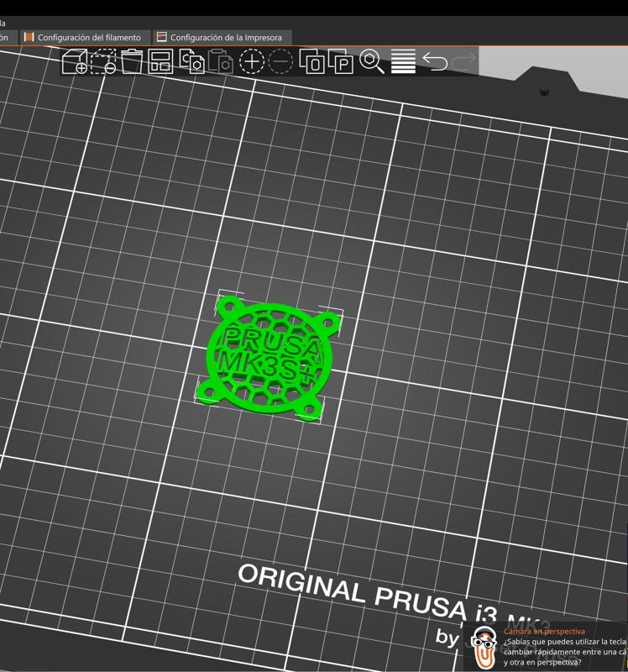Open the Configuración del filamento tab
The width and height of the screenshot is (628, 672).
click(x=86, y=37)
